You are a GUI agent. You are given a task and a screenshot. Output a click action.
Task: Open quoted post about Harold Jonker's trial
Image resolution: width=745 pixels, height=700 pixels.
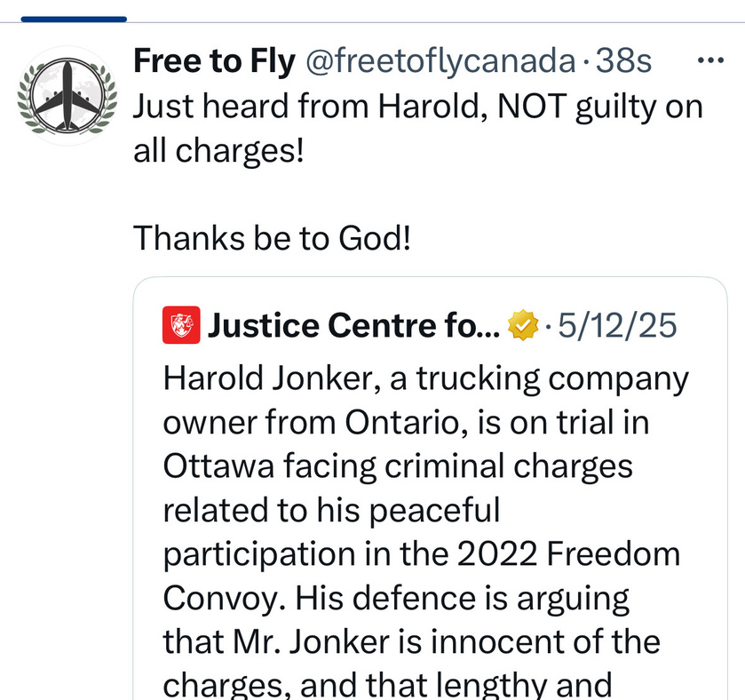430,488
